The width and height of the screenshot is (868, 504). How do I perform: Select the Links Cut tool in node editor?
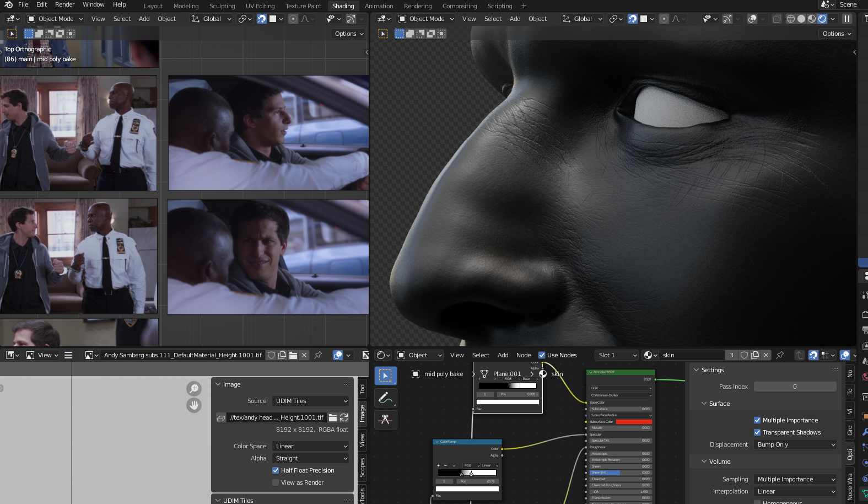click(x=385, y=420)
